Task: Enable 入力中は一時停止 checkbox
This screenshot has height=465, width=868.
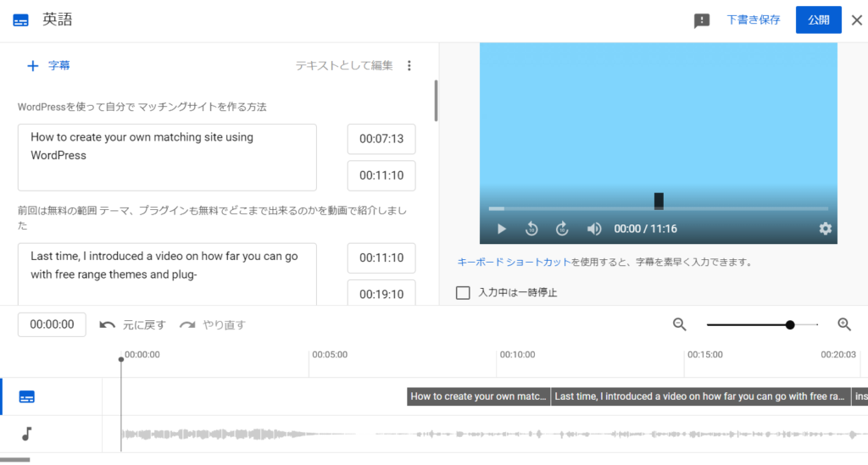Action: [463, 293]
